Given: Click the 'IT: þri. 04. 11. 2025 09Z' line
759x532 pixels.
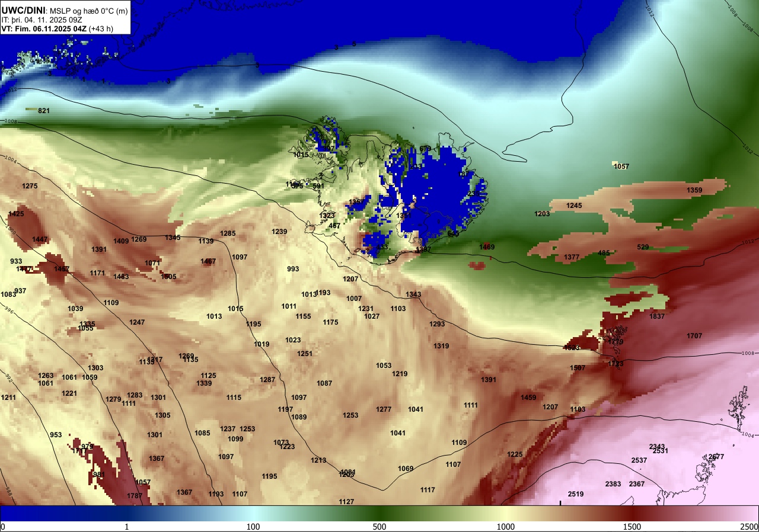Looking at the screenshot, I should click(x=42, y=20).
